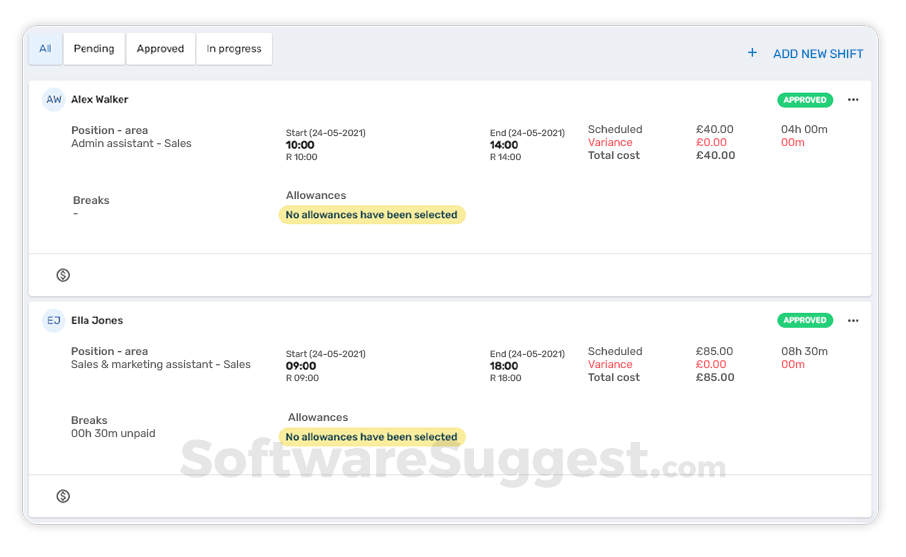Open the In progress tab

click(x=234, y=49)
